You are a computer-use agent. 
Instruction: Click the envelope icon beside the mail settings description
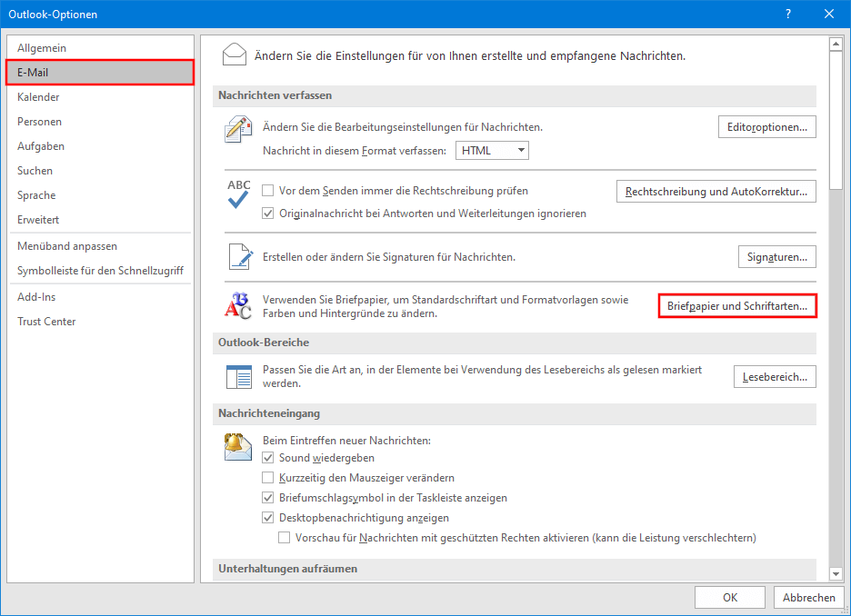point(235,55)
